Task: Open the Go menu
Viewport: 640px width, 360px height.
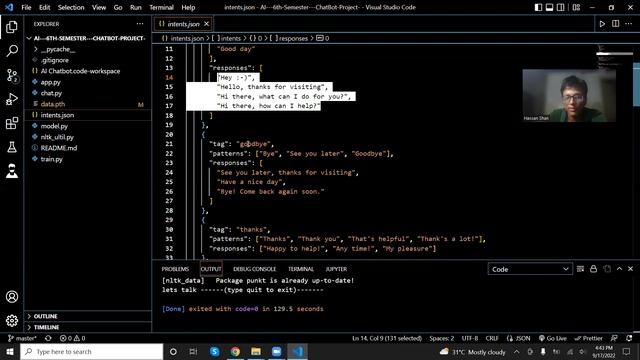Action: (118, 7)
